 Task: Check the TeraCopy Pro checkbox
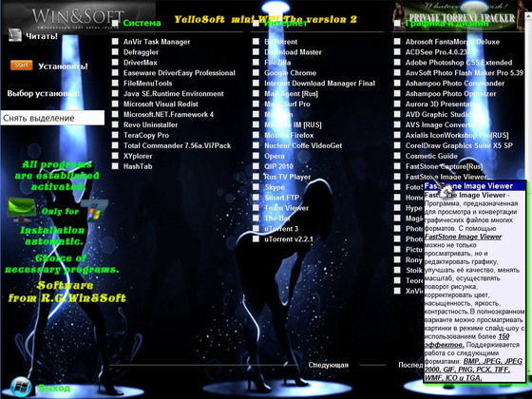tap(115, 135)
